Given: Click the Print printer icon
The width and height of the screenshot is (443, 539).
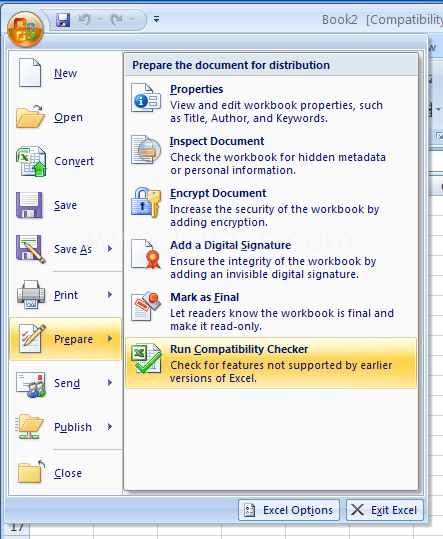Looking at the screenshot, I should tap(31, 295).
